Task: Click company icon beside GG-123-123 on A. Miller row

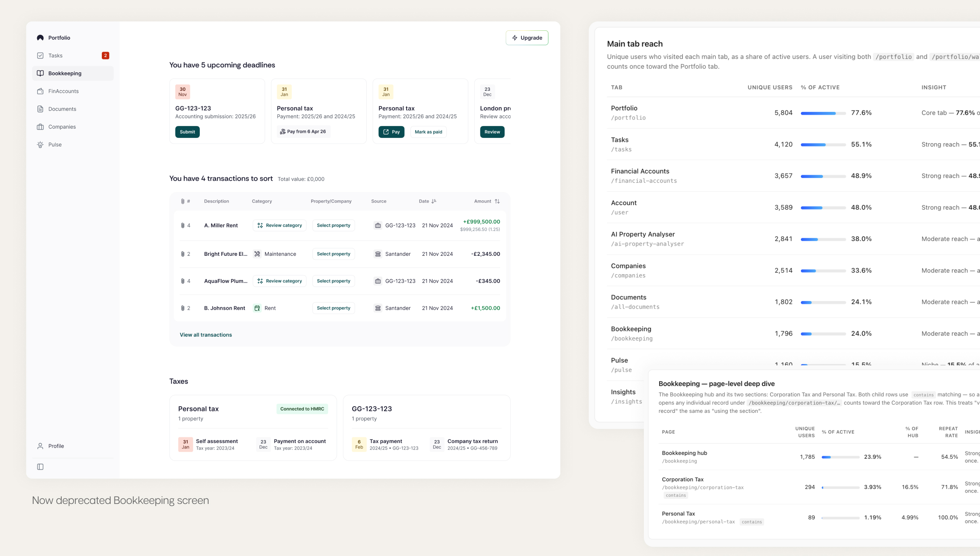Action: [x=378, y=225]
